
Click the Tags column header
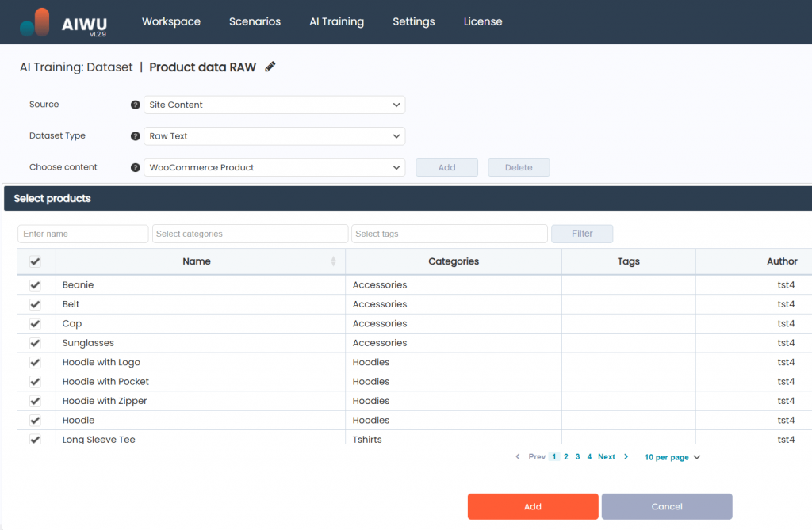click(x=629, y=261)
